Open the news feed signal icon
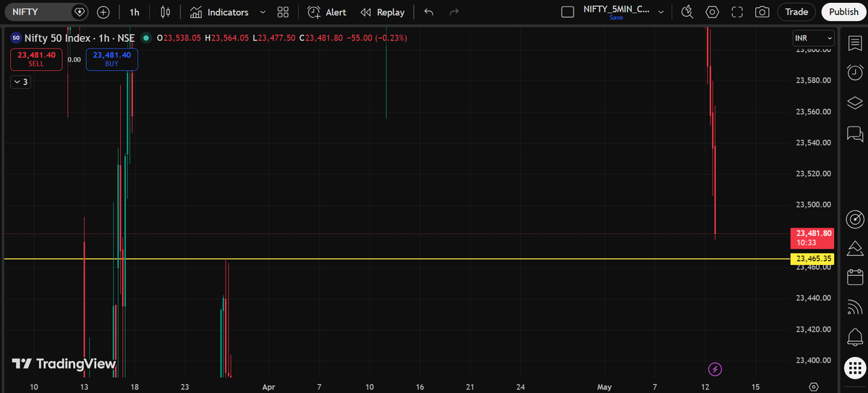The image size is (868, 393). (854, 308)
